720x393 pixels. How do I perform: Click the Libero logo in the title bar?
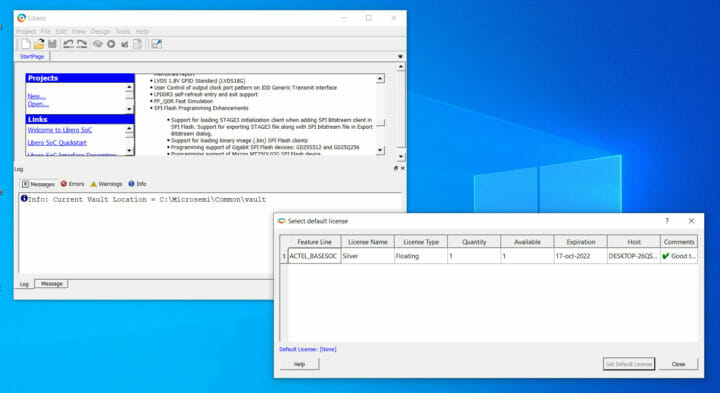pyautogui.click(x=22, y=18)
